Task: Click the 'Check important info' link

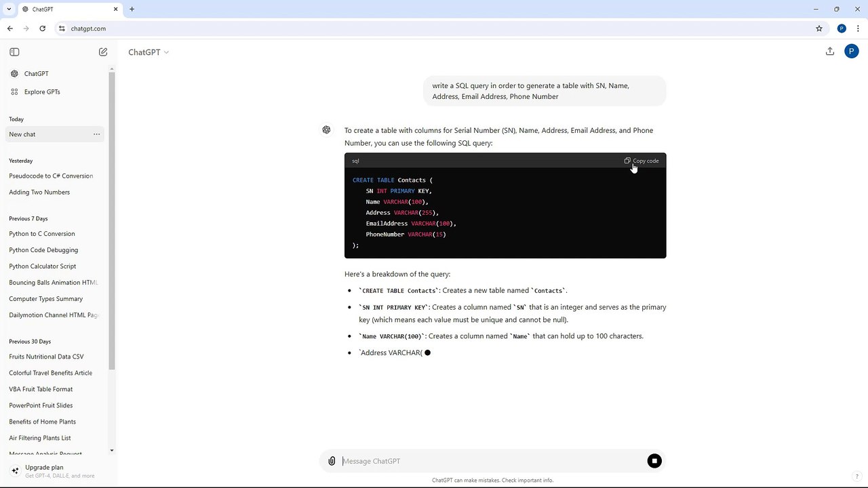Action: (528, 481)
